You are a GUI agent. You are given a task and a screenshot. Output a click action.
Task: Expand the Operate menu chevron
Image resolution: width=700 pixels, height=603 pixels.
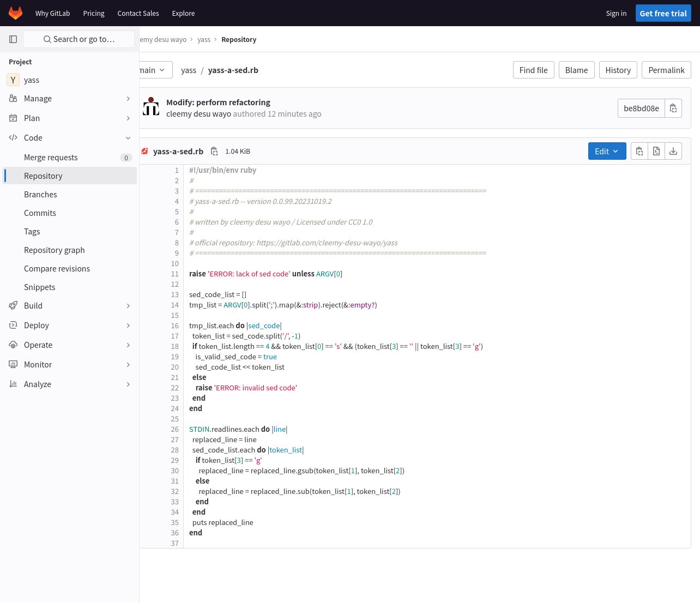128,345
